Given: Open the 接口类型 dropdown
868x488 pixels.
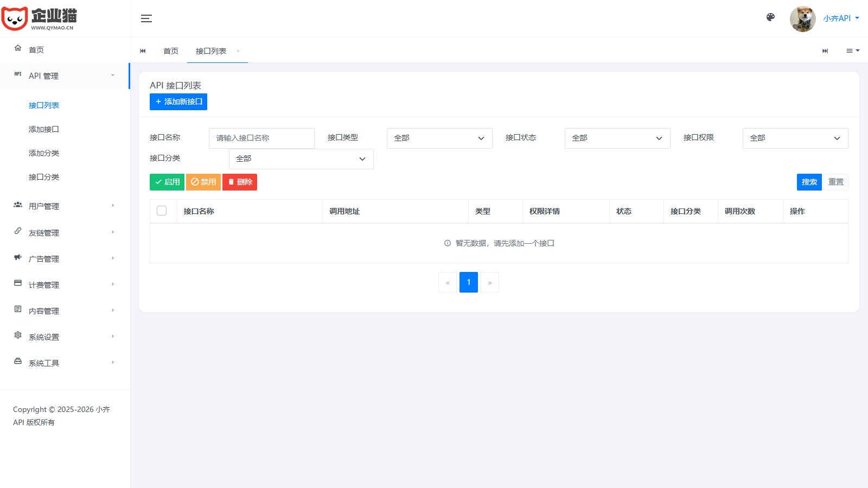Looking at the screenshot, I should 439,138.
